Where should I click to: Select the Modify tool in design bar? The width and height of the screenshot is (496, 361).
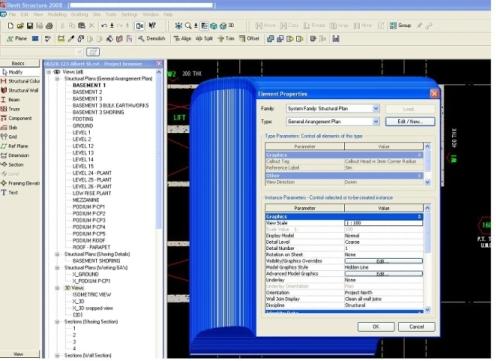[13, 72]
